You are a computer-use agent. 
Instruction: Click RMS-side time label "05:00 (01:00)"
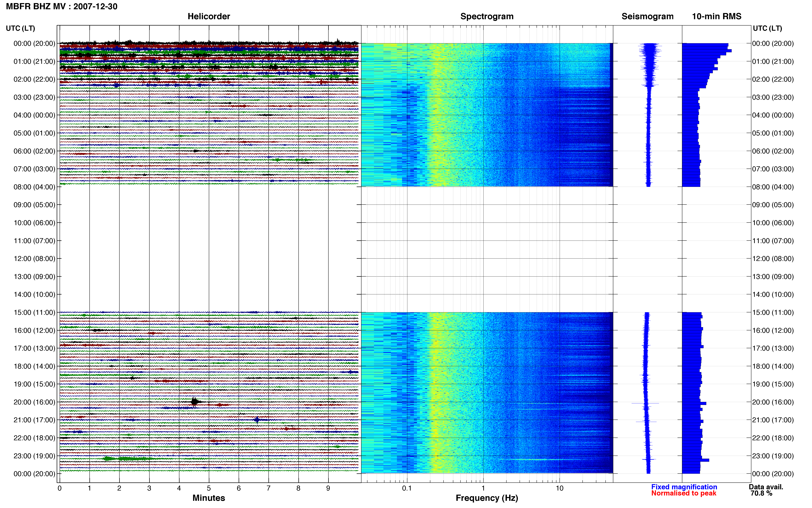773,133
